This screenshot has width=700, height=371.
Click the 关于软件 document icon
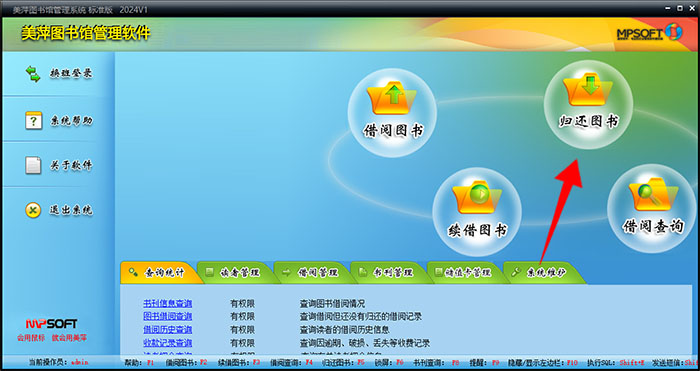tap(33, 165)
